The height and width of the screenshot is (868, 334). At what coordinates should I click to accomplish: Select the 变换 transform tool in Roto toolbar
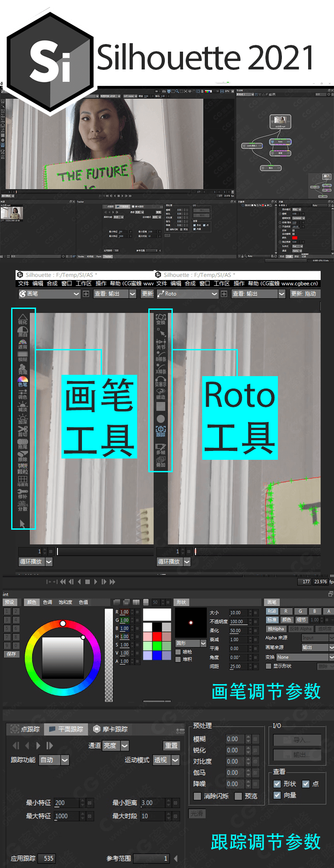(161, 319)
